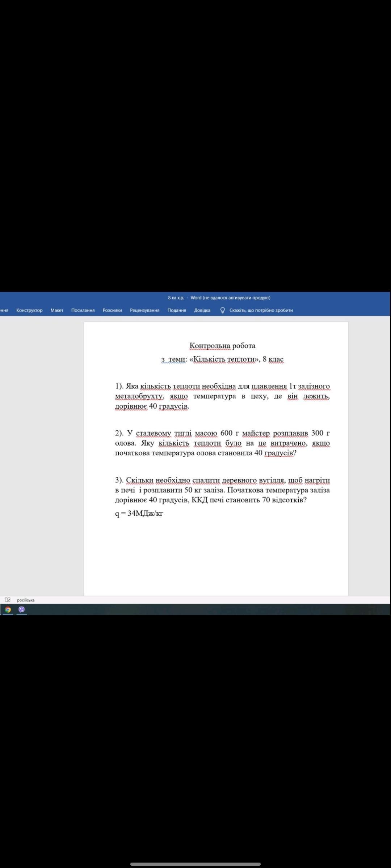391x868 pixels.
Task: Click inside task 1 about залізного металобрухту
Action: (223, 396)
